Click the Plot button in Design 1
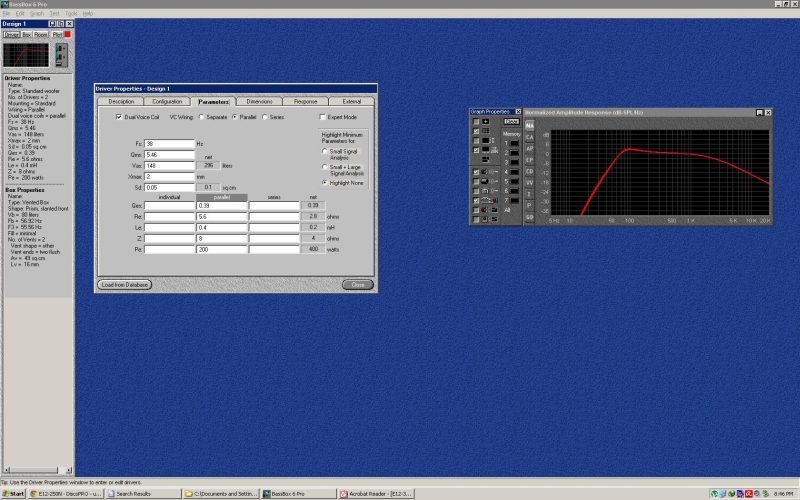 pos(57,35)
